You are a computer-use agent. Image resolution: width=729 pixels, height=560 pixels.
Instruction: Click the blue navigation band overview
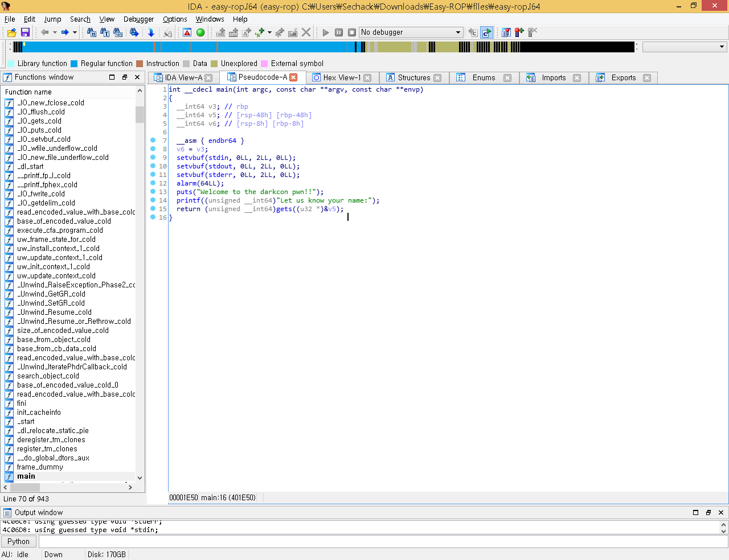pyautogui.click(x=323, y=47)
